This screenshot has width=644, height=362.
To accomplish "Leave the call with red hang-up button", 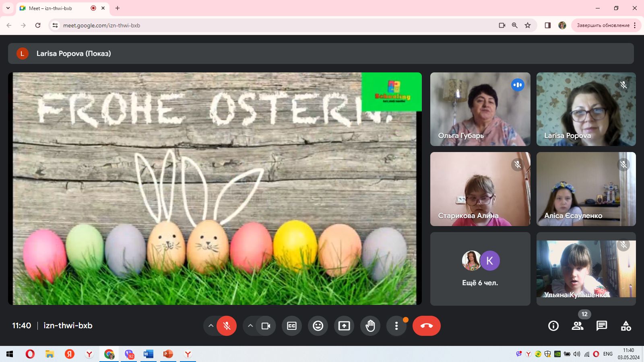I will [426, 326].
